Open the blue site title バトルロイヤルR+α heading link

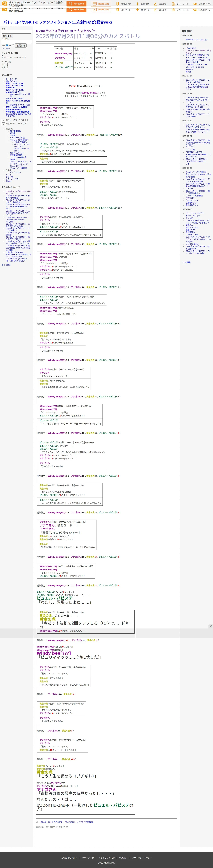point(58,22)
